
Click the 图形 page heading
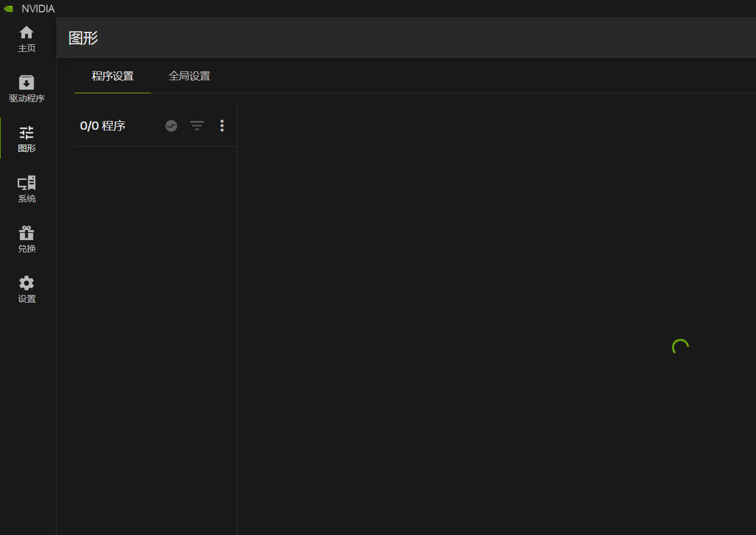[x=83, y=38]
